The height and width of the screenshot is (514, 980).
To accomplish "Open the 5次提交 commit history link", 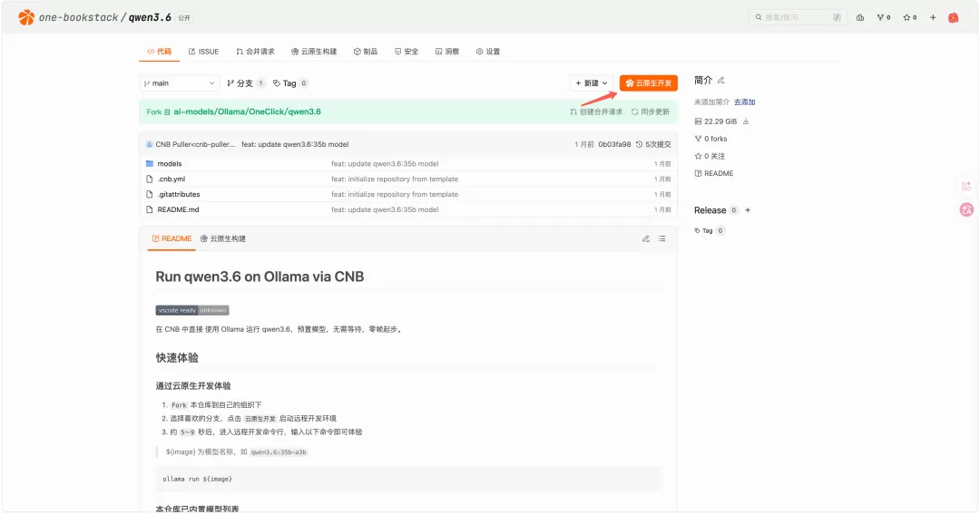I will 653,144.
